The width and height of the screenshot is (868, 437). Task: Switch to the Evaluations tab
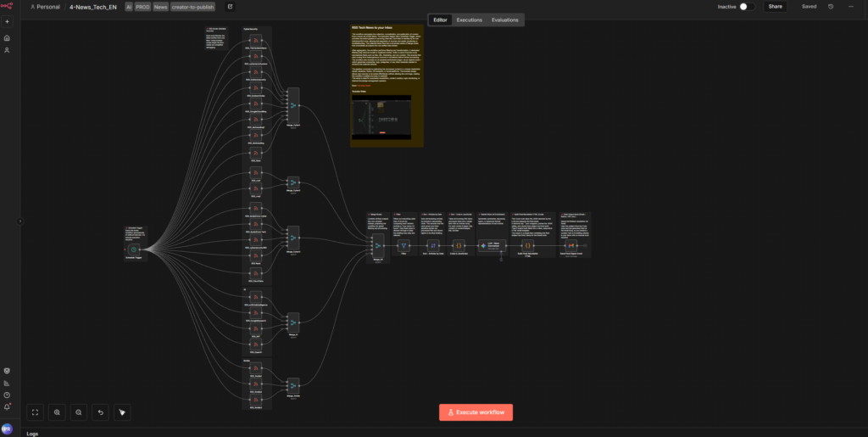(x=504, y=20)
